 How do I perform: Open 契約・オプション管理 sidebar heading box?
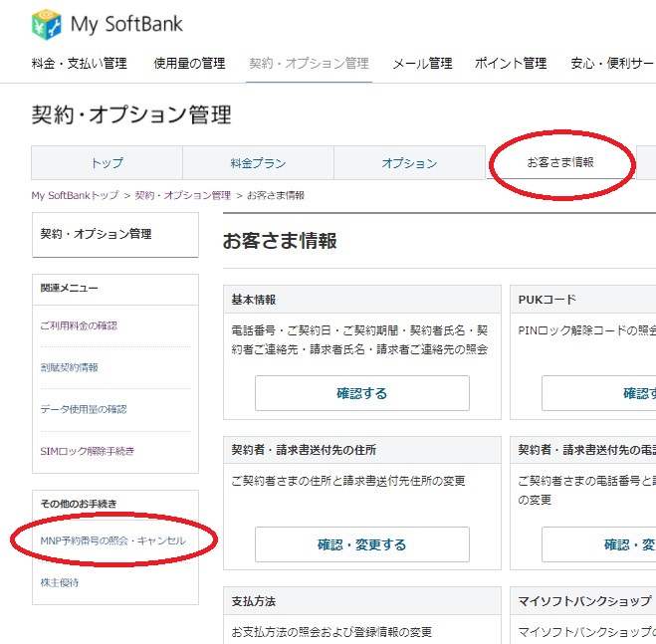coord(115,235)
